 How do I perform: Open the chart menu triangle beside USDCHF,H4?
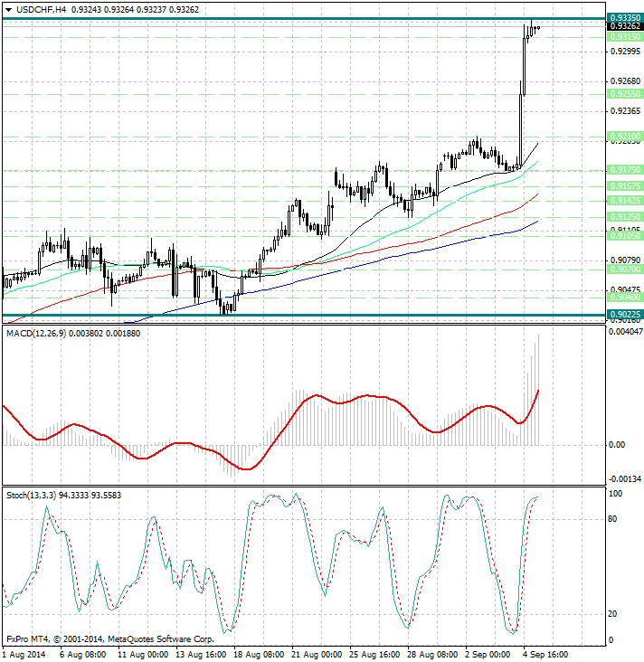click(8, 10)
